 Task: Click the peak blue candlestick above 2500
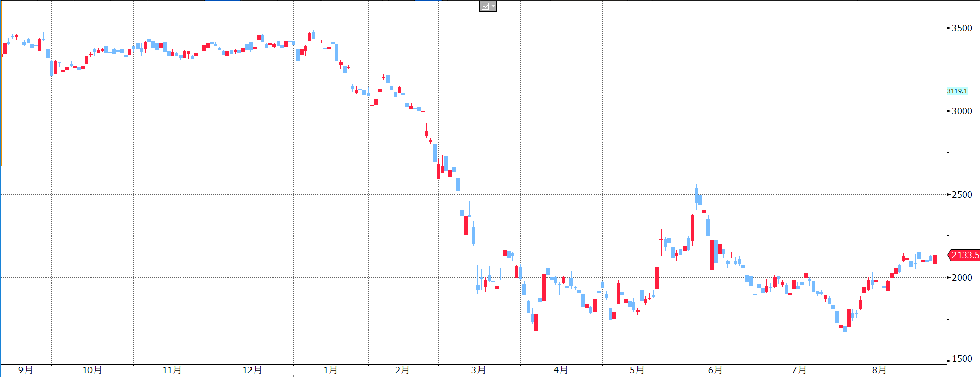tap(696, 196)
